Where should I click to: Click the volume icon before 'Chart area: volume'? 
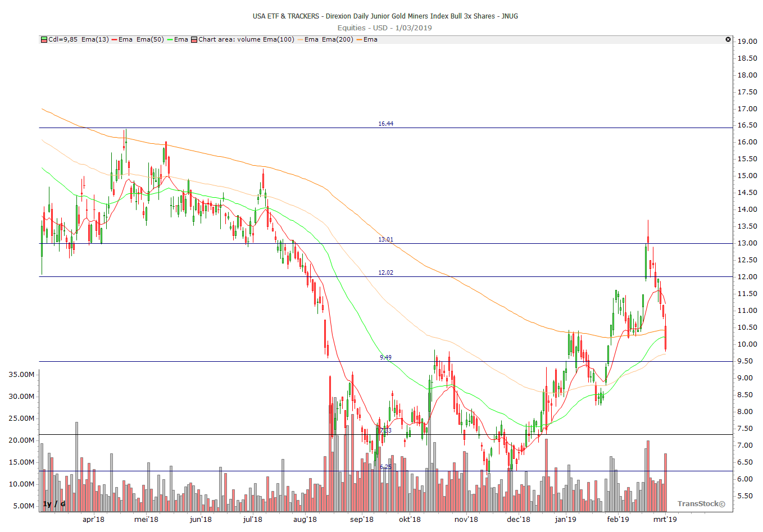(194, 39)
